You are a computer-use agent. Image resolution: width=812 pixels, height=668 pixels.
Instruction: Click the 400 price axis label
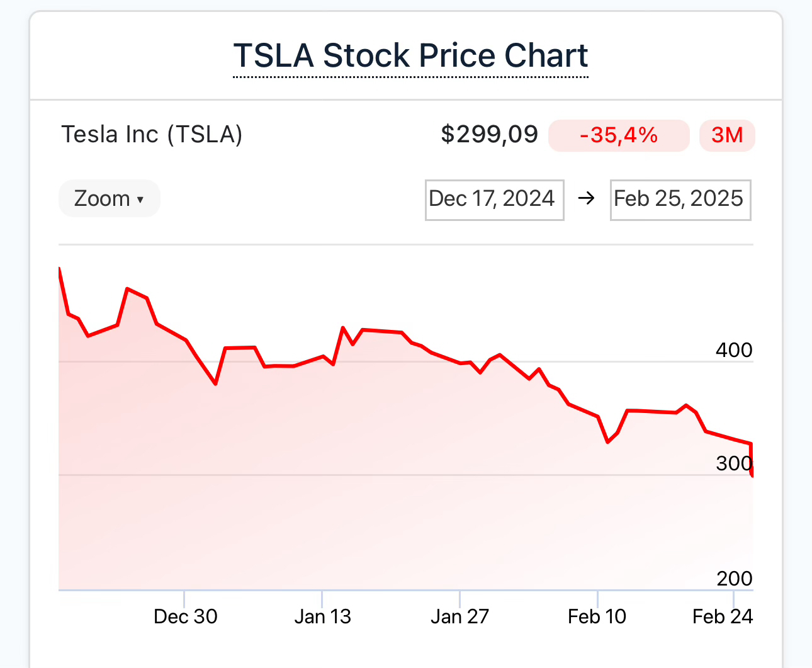pyautogui.click(x=733, y=350)
